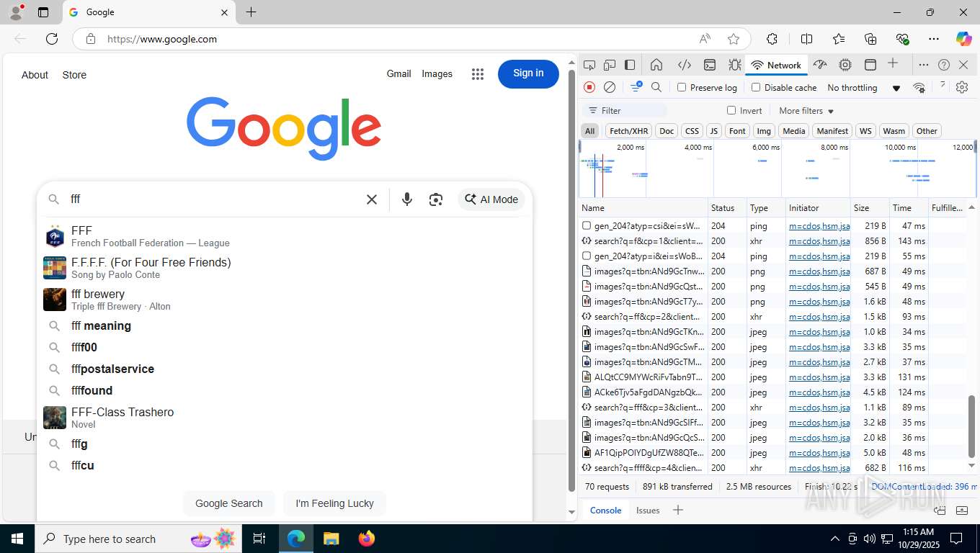Toggle device emulation in DevTools
This screenshot has height=553, width=980.
tap(610, 65)
